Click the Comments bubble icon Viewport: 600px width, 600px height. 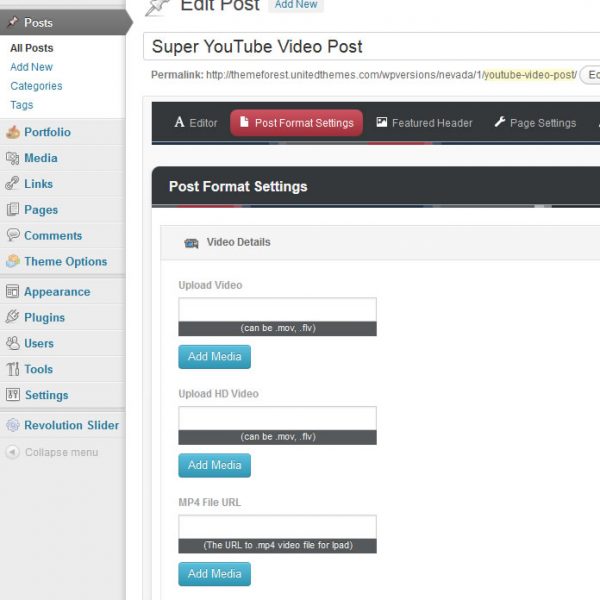click(x=13, y=236)
